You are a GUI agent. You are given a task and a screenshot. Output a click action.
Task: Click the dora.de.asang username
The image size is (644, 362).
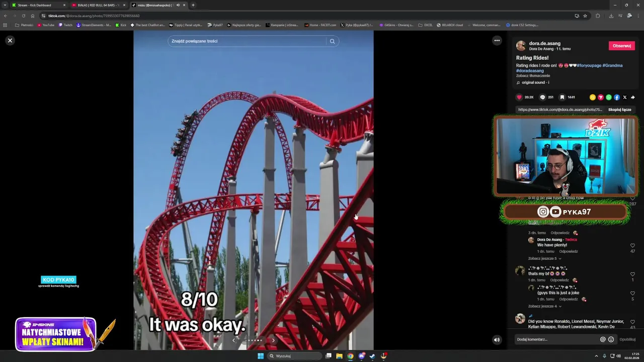544,43
